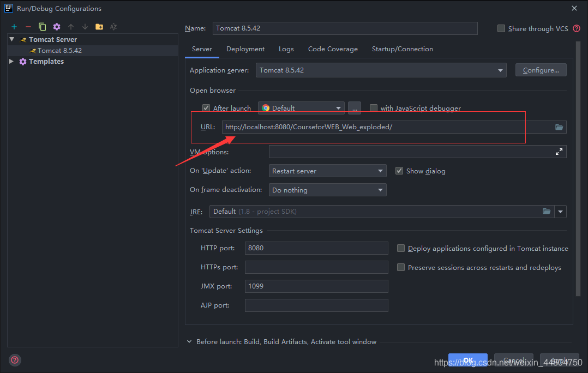Click the right vertical scrollbar
Image resolution: width=588 pixels, height=373 pixels.
pos(578,169)
